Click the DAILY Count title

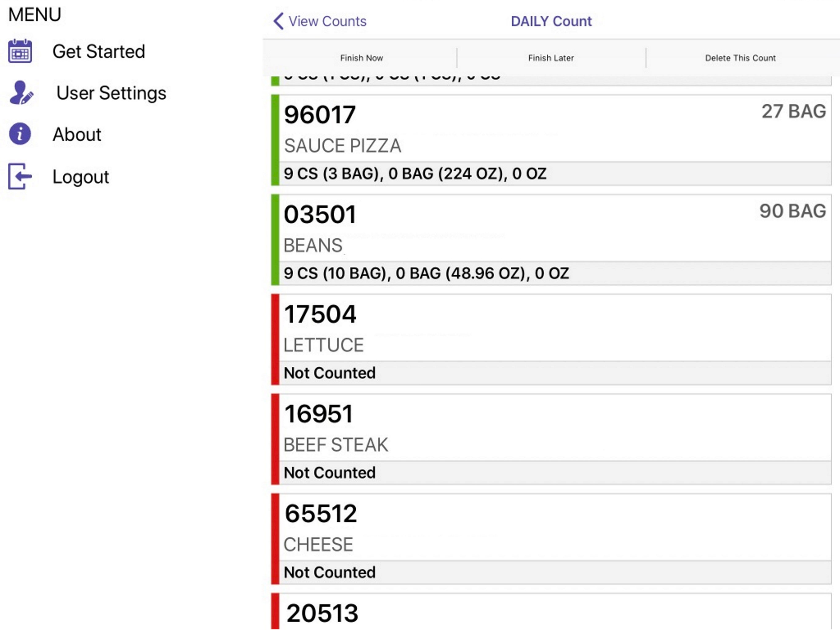tap(551, 21)
